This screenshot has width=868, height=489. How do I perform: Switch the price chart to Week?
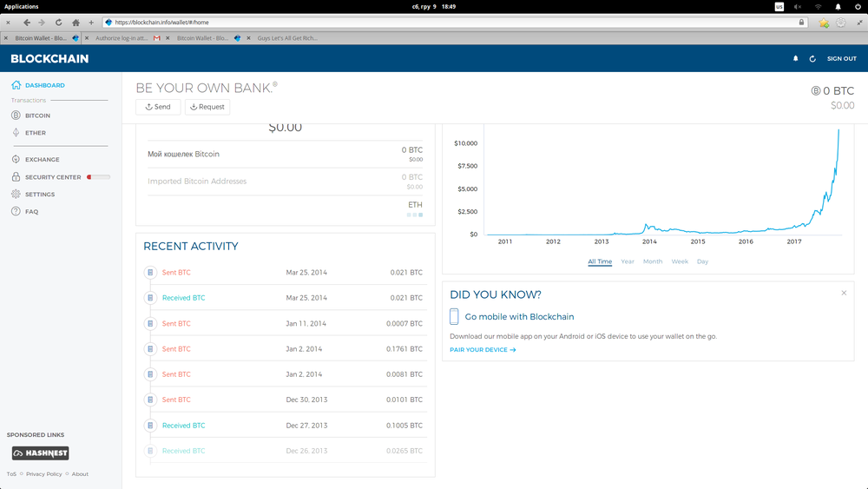[x=680, y=261]
